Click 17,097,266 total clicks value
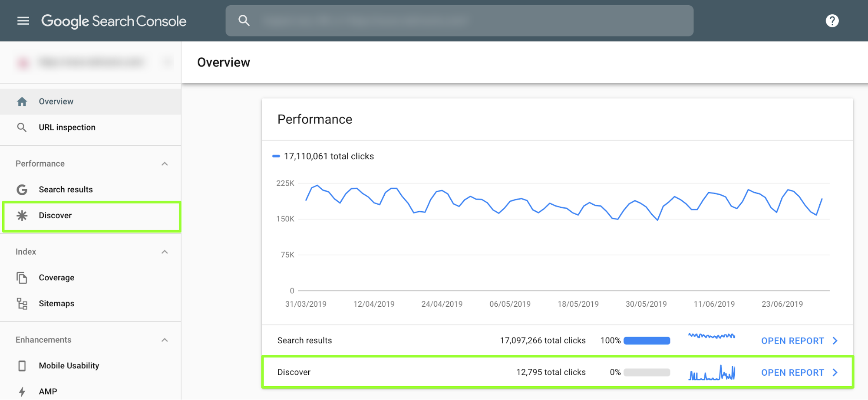 (543, 341)
